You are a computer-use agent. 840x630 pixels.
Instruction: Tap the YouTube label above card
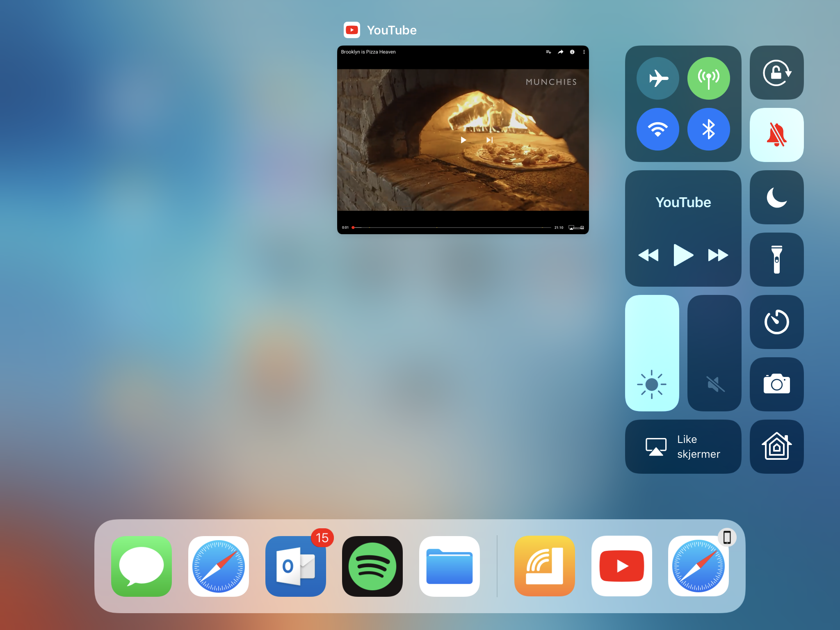[392, 30]
